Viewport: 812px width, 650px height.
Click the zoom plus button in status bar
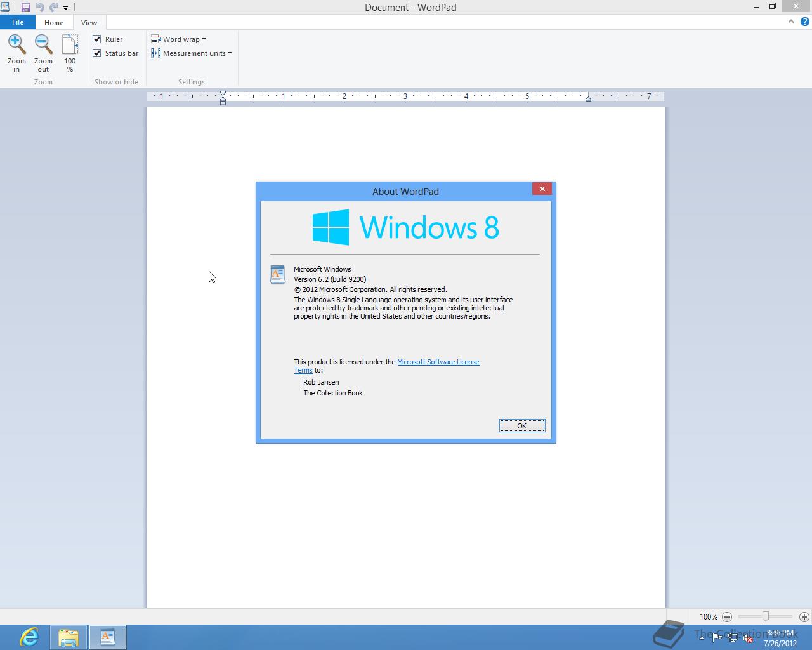(x=804, y=617)
